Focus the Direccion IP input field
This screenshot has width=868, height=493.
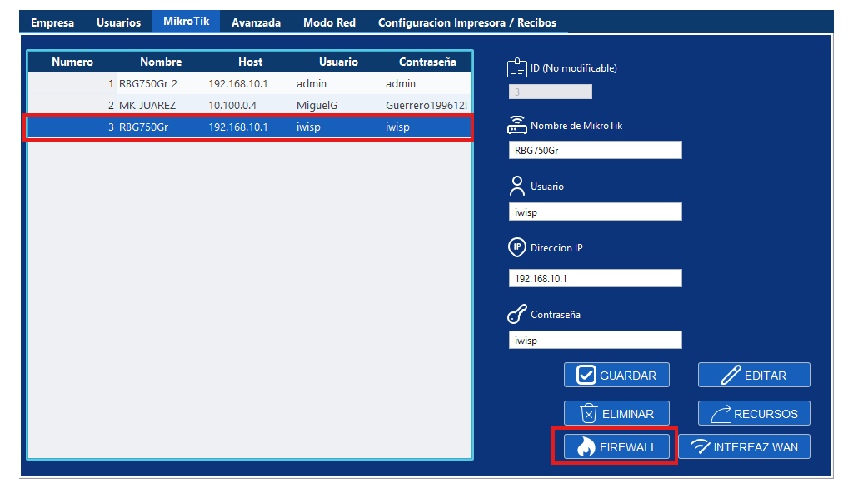595,278
